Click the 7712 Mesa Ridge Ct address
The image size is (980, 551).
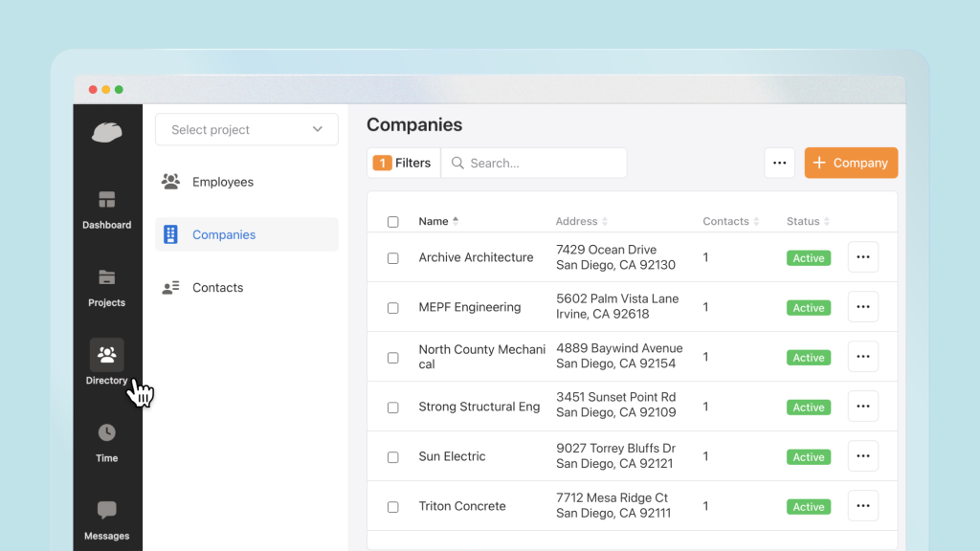point(613,505)
